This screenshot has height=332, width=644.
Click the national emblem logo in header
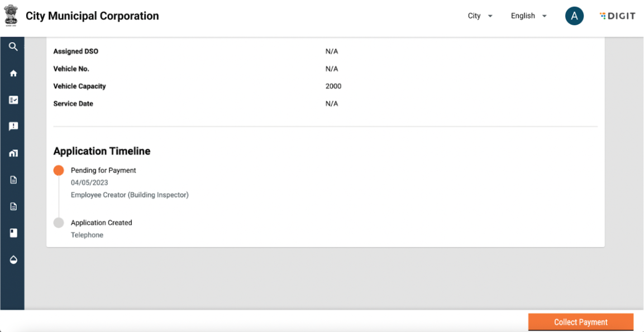(11, 16)
